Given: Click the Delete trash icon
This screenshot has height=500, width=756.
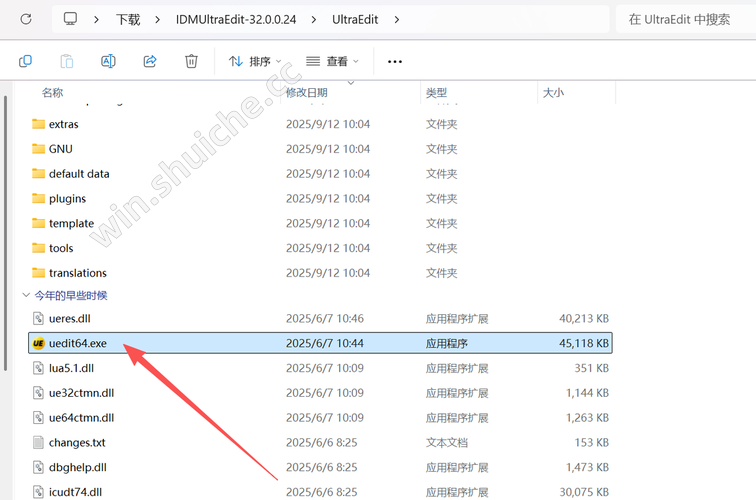Looking at the screenshot, I should [x=191, y=61].
